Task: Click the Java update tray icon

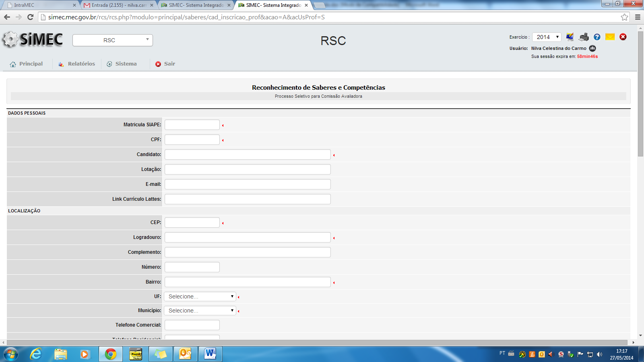Action: tap(532, 354)
